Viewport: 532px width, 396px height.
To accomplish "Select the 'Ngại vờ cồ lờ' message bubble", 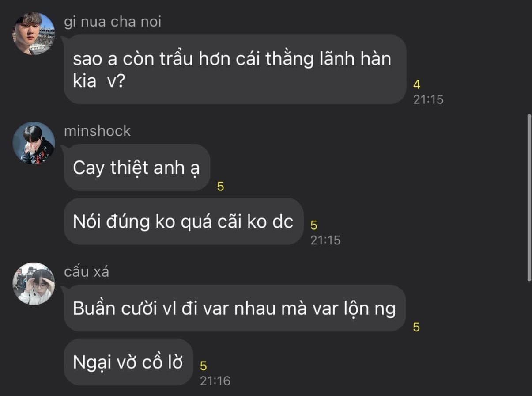I will [x=128, y=362].
